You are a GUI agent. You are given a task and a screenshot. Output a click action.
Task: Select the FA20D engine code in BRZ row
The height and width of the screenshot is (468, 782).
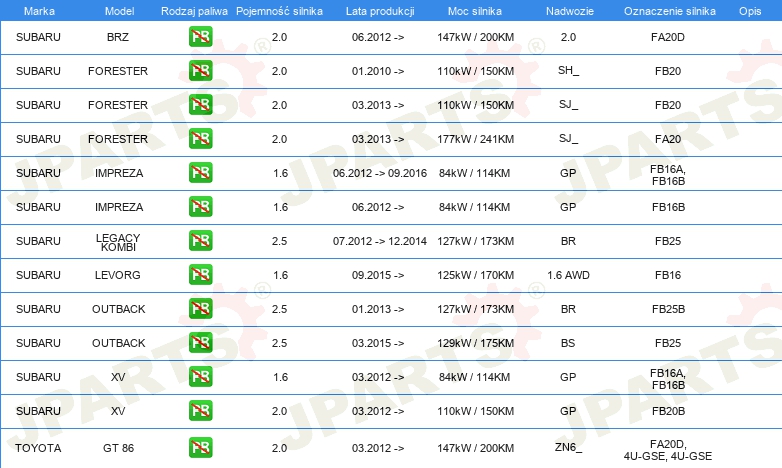coord(668,37)
